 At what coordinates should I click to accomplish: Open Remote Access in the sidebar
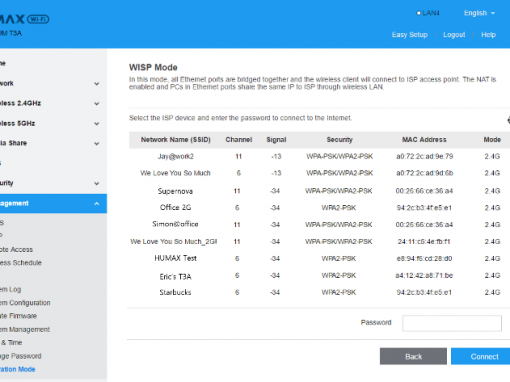[16, 249]
